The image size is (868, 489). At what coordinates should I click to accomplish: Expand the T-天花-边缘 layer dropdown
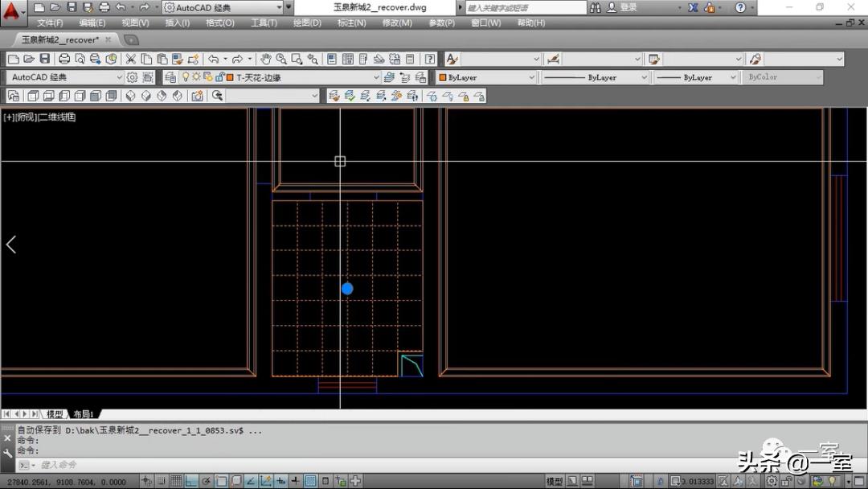coord(376,77)
